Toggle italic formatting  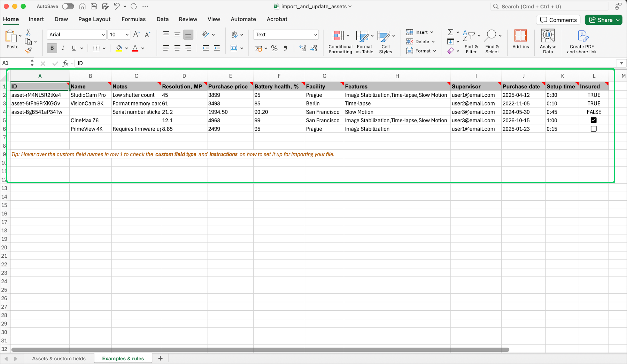63,48
